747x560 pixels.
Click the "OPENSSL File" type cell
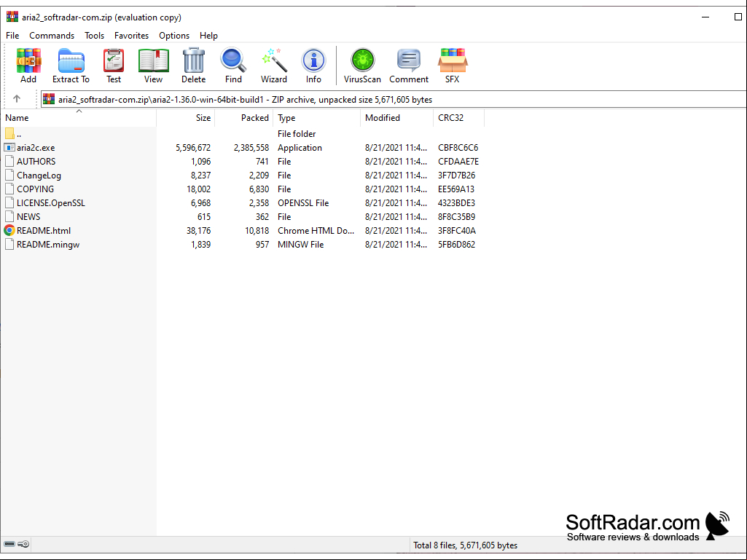coord(303,203)
